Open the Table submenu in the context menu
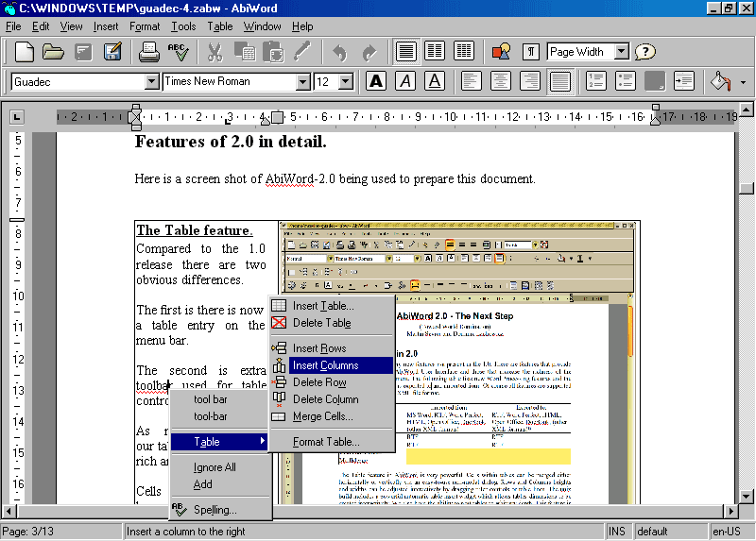 coord(219,442)
